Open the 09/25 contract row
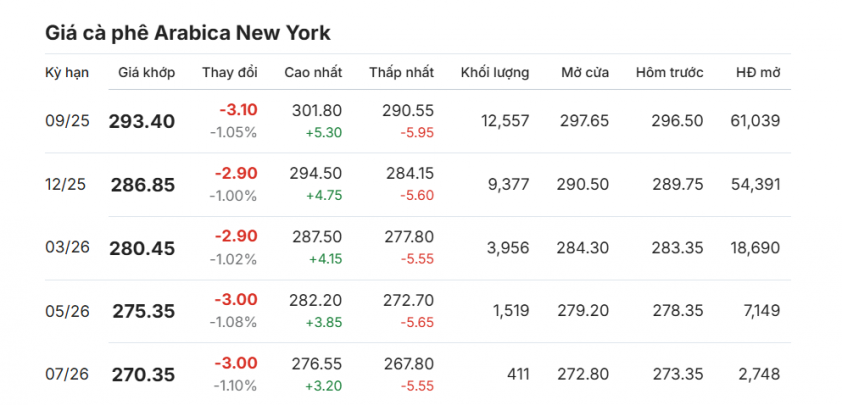Screen dimensions: 842x405 click(x=418, y=121)
